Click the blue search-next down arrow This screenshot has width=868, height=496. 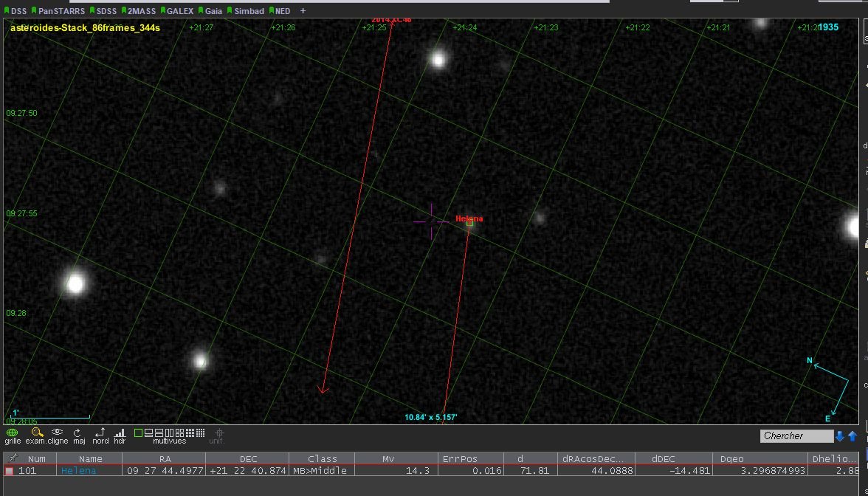pos(840,436)
